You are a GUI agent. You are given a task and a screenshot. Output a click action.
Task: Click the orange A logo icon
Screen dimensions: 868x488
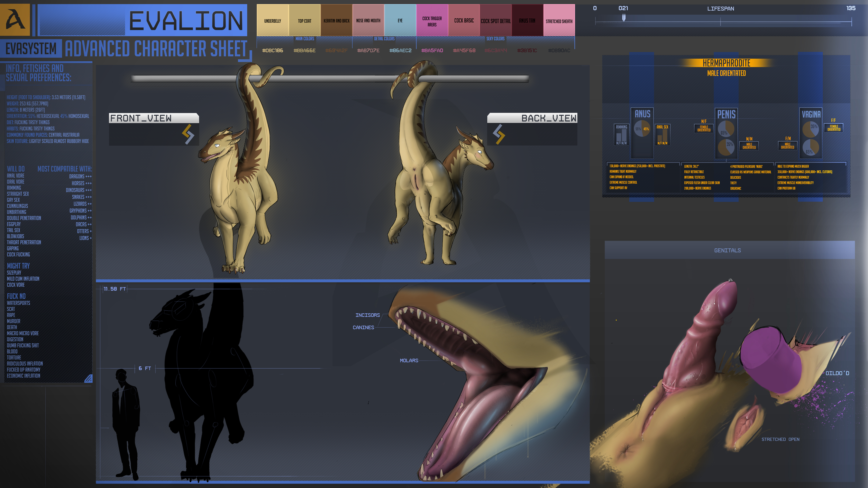(x=15, y=20)
